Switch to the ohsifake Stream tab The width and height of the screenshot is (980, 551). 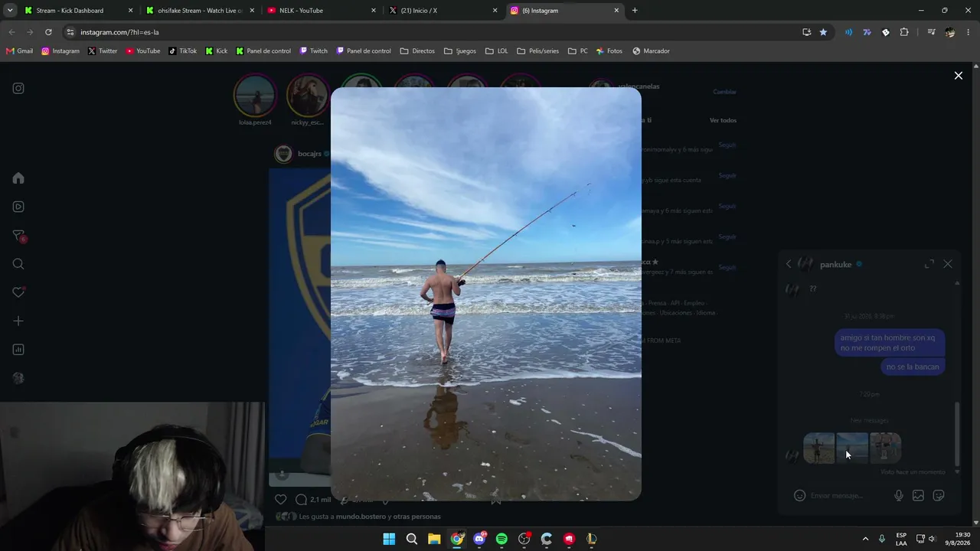[x=200, y=11]
